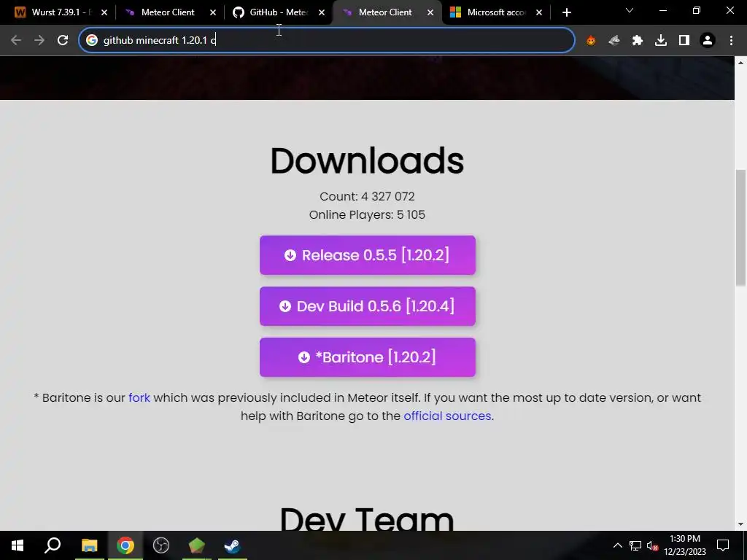
Task: Click the Count: 4 327 072 text
Action: pyautogui.click(x=367, y=196)
